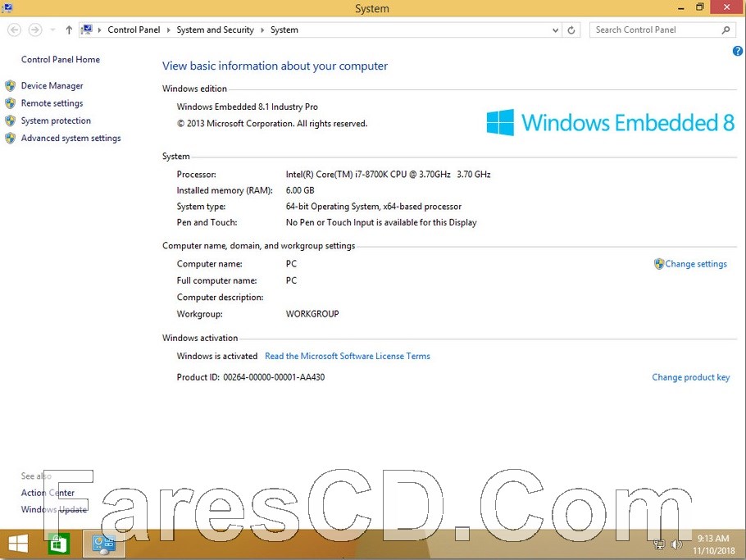746x560 pixels.
Task: Select the installed memory value 6.00 GB
Action: coord(300,190)
